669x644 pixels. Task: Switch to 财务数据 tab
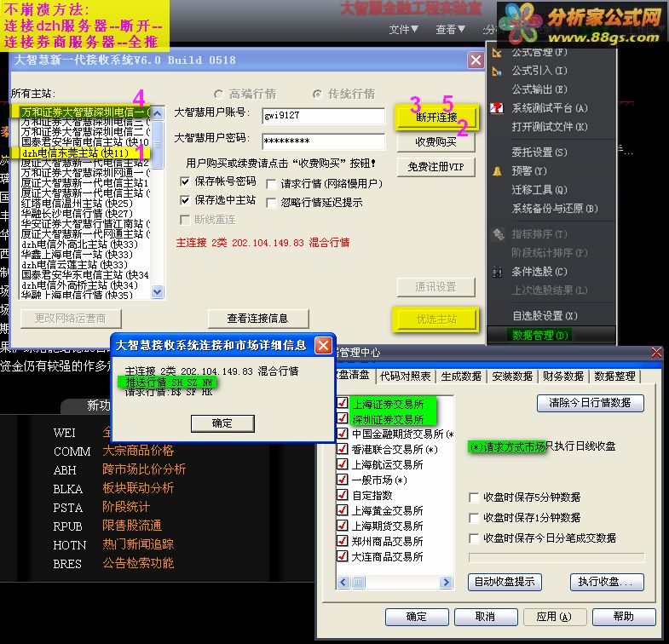pyautogui.click(x=563, y=377)
